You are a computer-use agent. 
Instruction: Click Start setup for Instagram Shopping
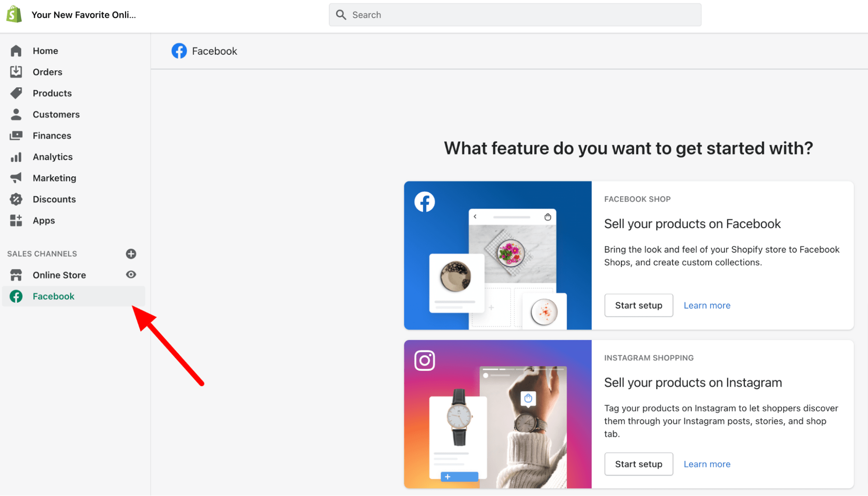(639, 464)
